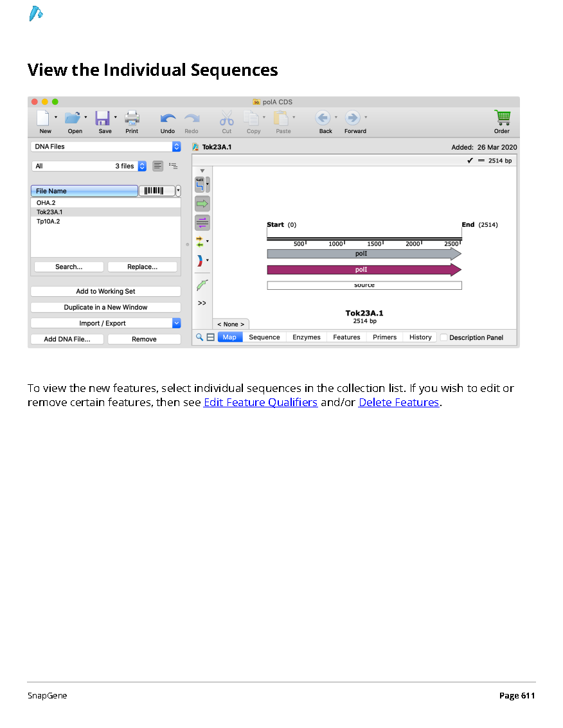Screen dimensions: 563x728
Task: Switch to the Primers tab
Action: point(384,337)
